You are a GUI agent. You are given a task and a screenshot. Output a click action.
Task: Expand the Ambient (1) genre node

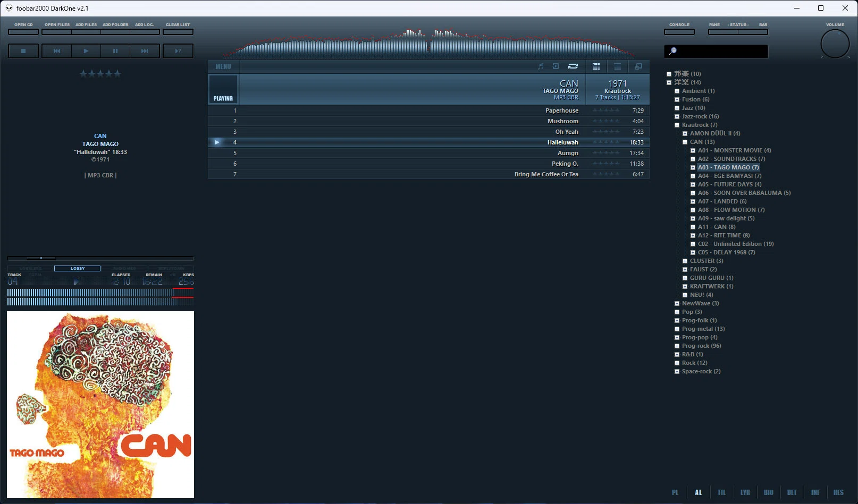coord(677,91)
